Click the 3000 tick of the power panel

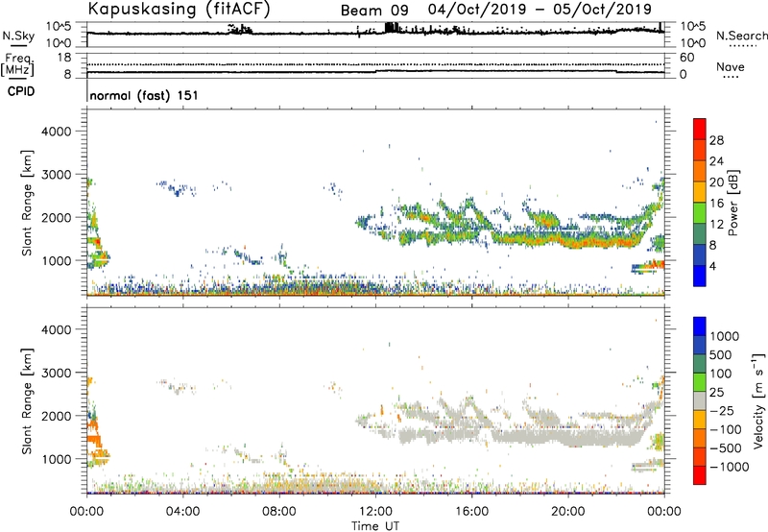coord(57,175)
